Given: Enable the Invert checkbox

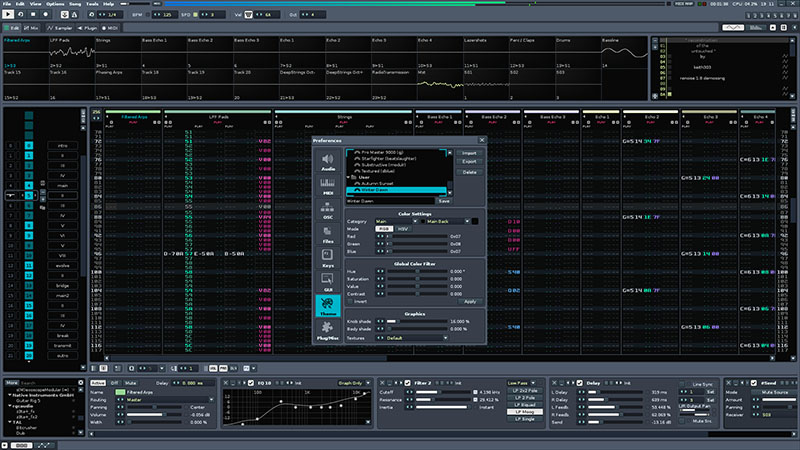Looking at the screenshot, I should 349,302.
